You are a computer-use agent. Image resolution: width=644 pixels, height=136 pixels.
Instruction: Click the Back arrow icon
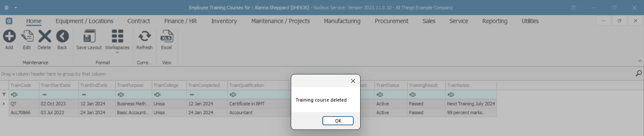click(62, 36)
